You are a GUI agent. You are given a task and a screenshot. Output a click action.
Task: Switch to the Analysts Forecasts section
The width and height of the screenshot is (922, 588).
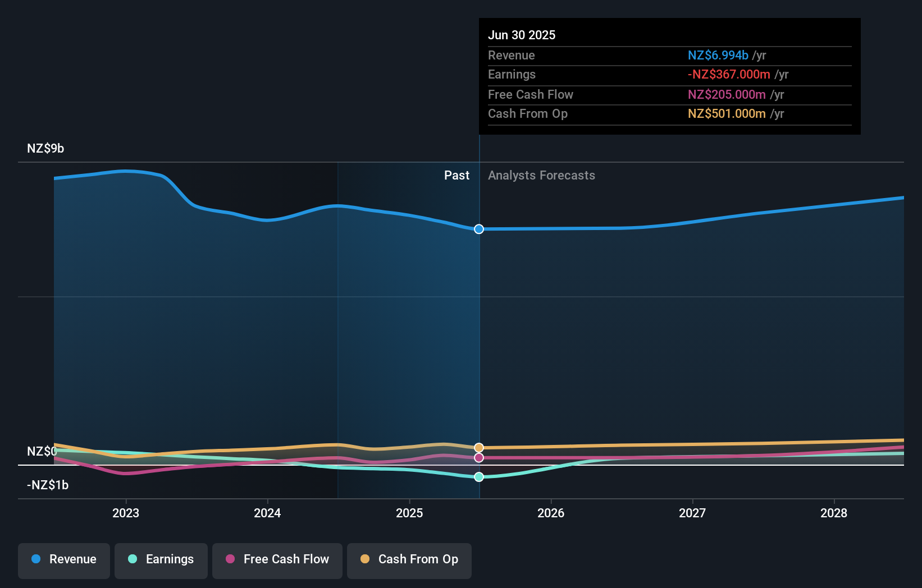[x=541, y=175]
